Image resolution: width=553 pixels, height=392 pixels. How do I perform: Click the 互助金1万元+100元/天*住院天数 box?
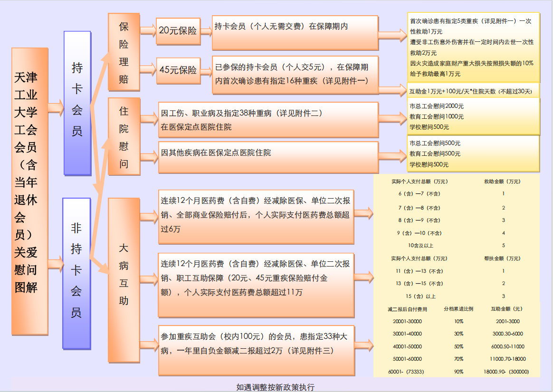coord(473,91)
